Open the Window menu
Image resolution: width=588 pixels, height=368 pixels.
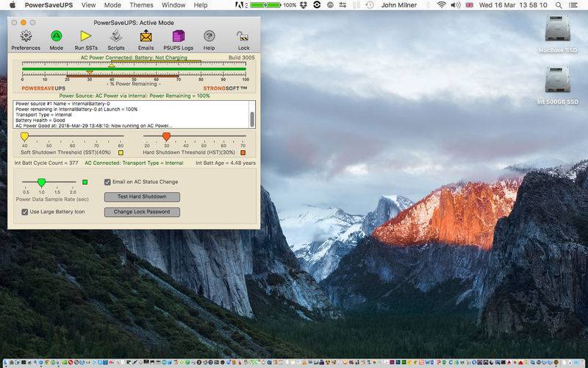pyautogui.click(x=173, y=5)
